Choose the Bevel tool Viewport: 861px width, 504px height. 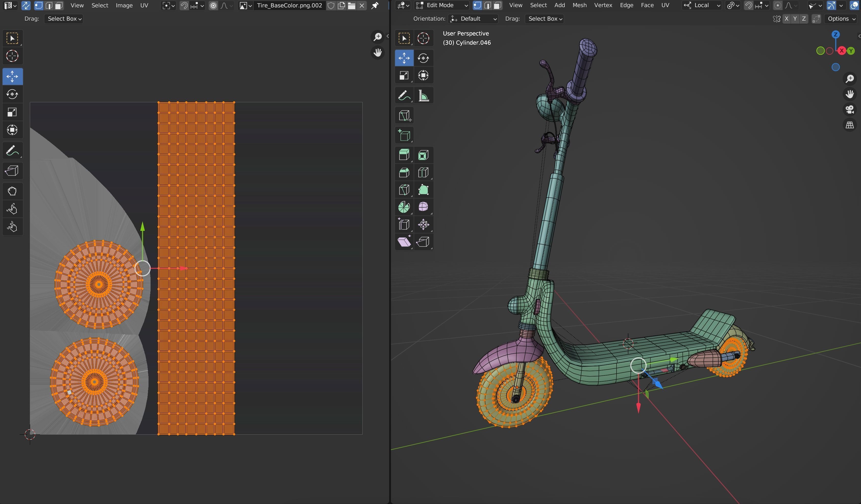[404, 172]
